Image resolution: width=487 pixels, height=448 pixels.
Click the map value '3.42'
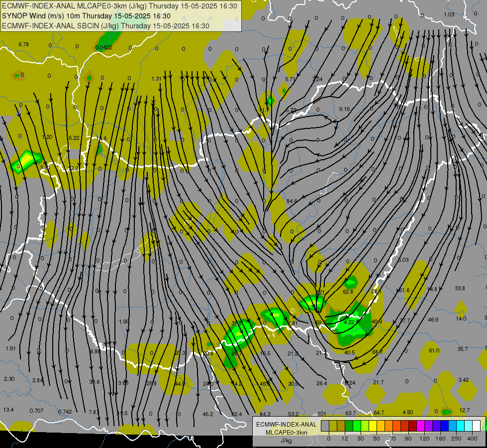[464, 380]
